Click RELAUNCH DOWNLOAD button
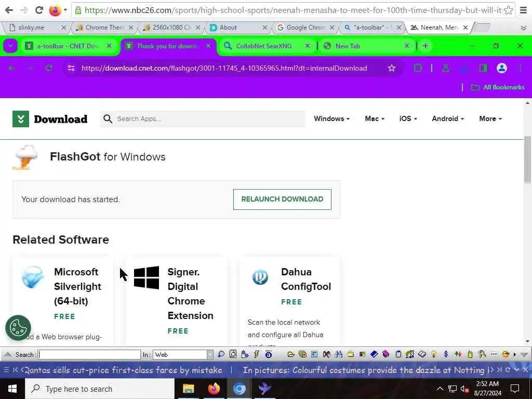 pyautogui.click(x=282, y=199)
